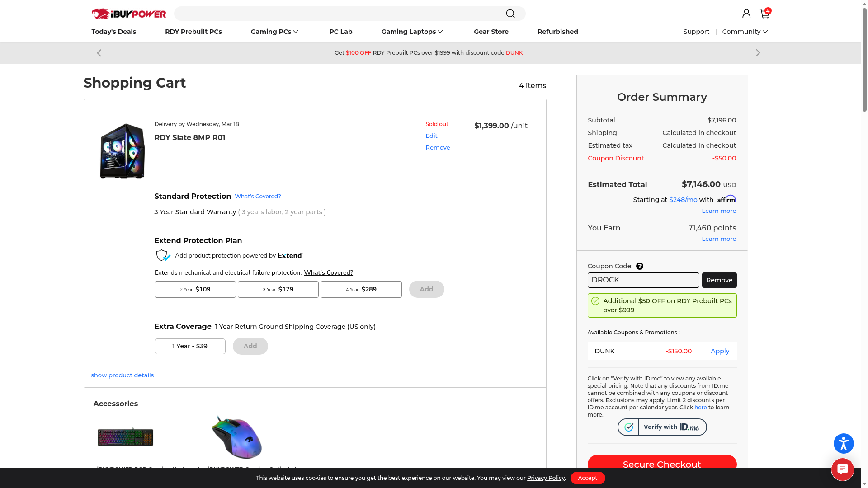Show next promotion banner arrow

pos(758,53)
